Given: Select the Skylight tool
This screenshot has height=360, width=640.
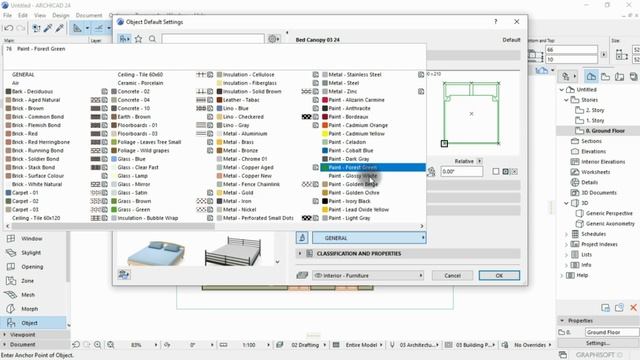Looking at the screenshot, I should 31,253.
